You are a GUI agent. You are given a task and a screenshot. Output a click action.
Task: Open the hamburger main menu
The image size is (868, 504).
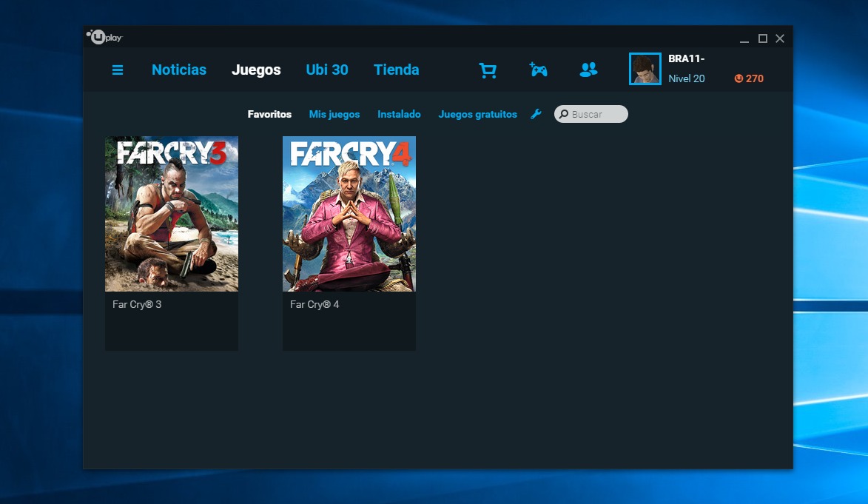118,70
